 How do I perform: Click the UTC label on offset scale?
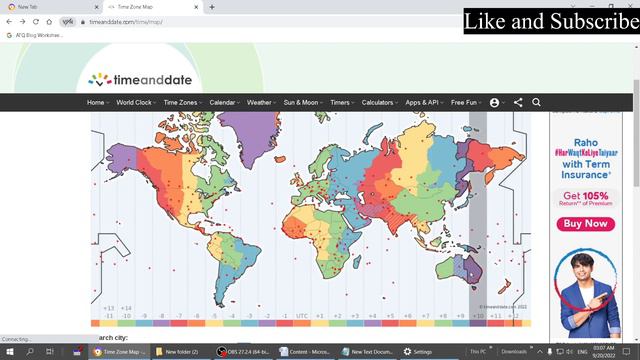click(302, 316)
